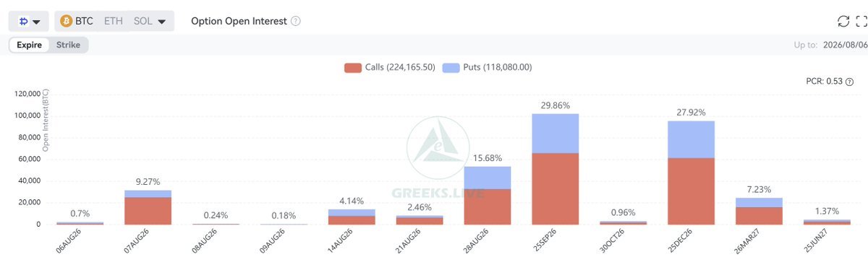This screenshot has width=868, height=265.
Task: Click the PCR info icon
Action: (x=849, y=82)
